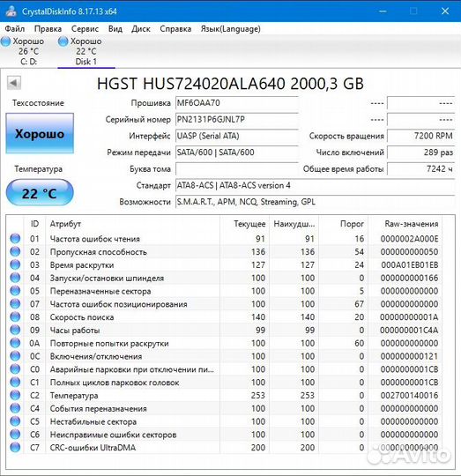Click the Атрибут column header

(132, 224)
